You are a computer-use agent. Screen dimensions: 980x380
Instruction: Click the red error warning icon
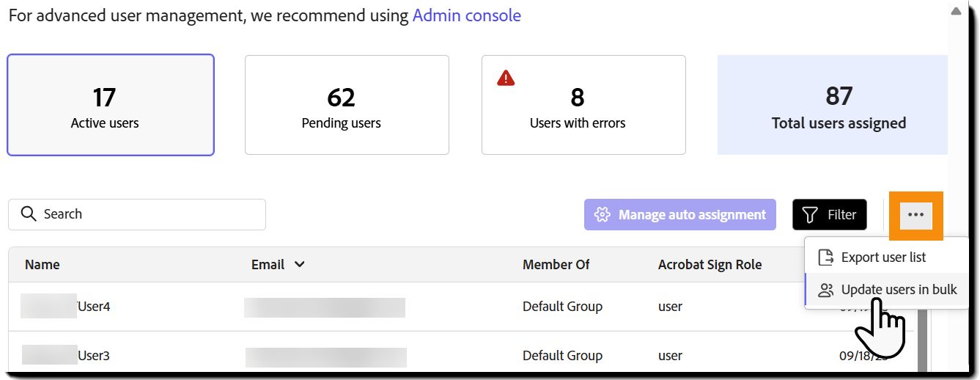506,78
